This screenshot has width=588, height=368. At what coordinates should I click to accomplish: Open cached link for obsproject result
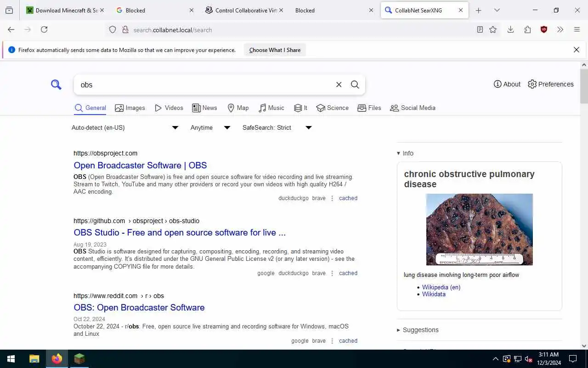point(348,198)
